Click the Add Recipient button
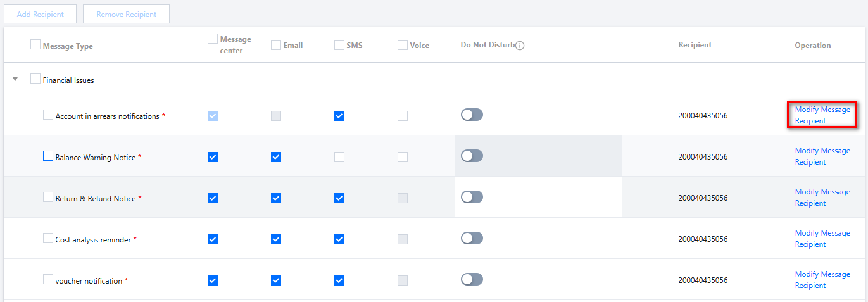Viewport: 868px width, 302px height. [41, 14]
